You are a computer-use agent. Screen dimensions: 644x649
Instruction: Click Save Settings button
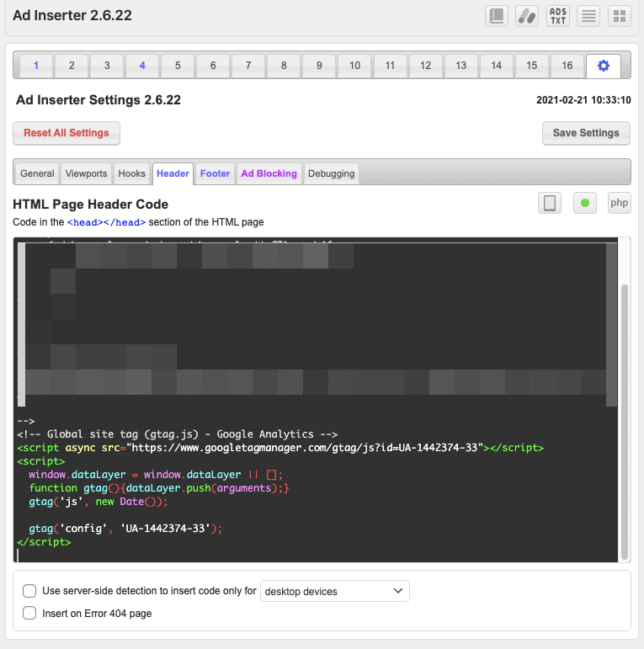tap(586, 133)
